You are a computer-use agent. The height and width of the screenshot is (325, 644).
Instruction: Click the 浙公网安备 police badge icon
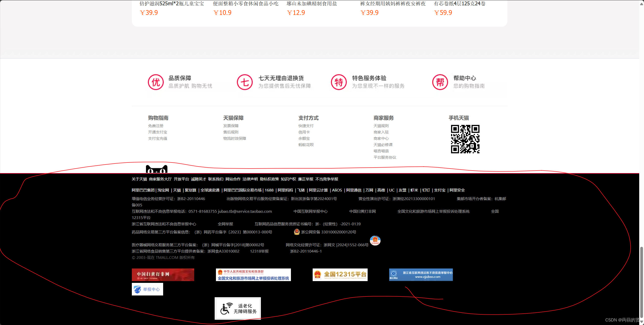click(x=297, y=232)
